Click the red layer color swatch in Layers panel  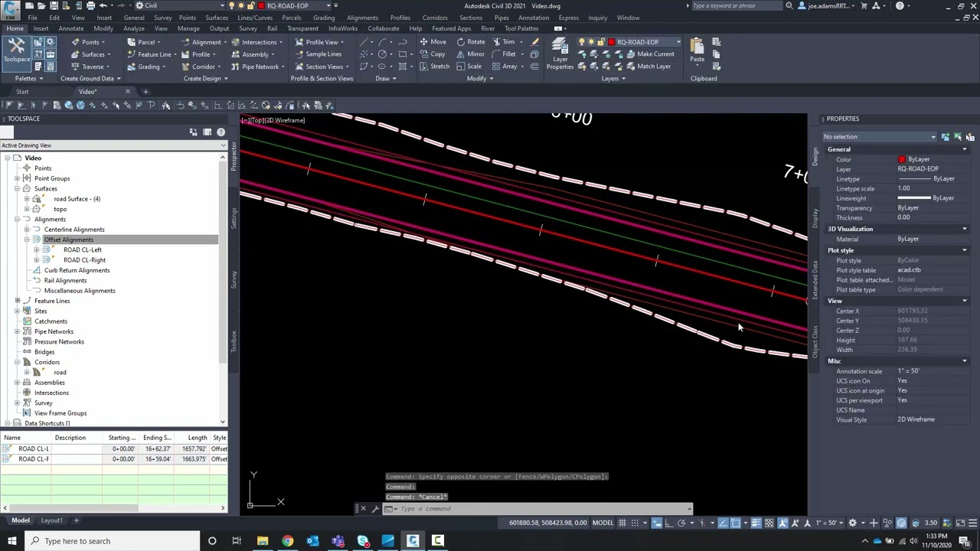611,42
